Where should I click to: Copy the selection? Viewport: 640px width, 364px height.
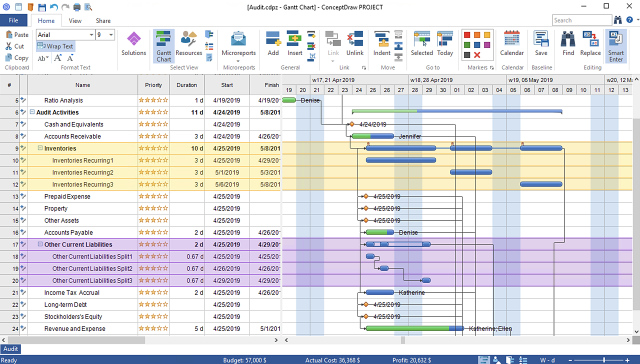(x=17, y=58)
